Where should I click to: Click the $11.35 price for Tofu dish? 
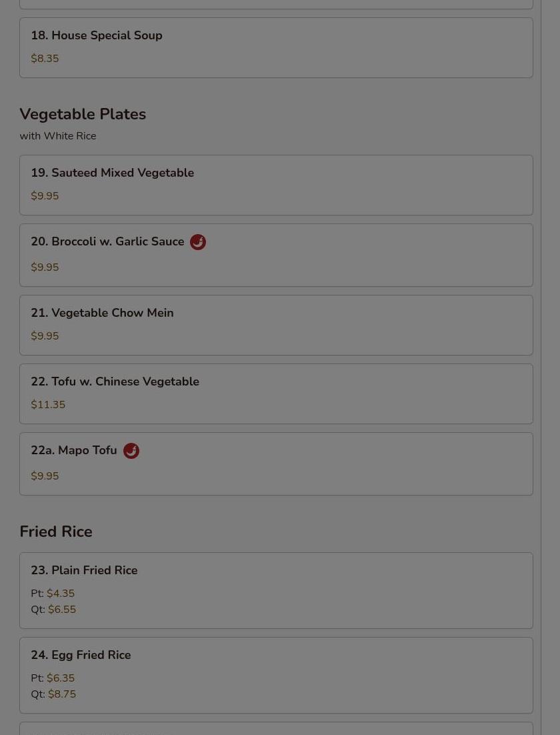tap(48, 405)
